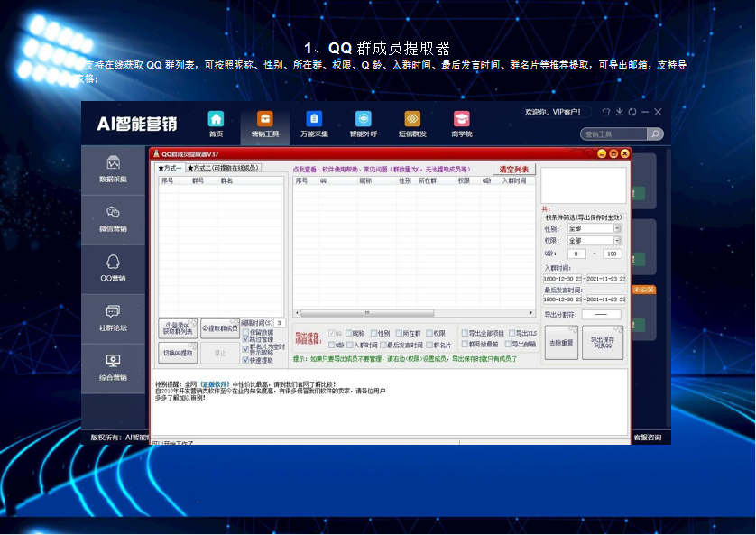The image size is (756, 535).
Task: Check the 群名片 export checkbox
Action: [x=429, y=345]
